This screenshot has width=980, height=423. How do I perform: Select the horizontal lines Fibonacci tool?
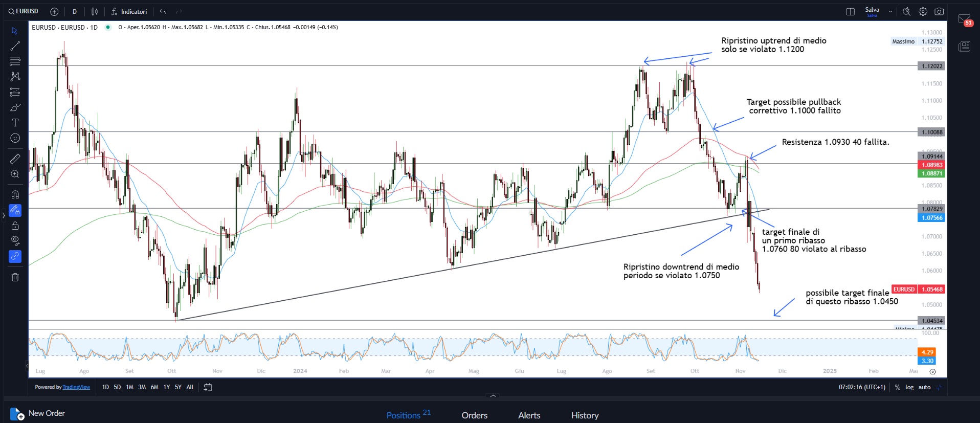(x=15, y=61)
